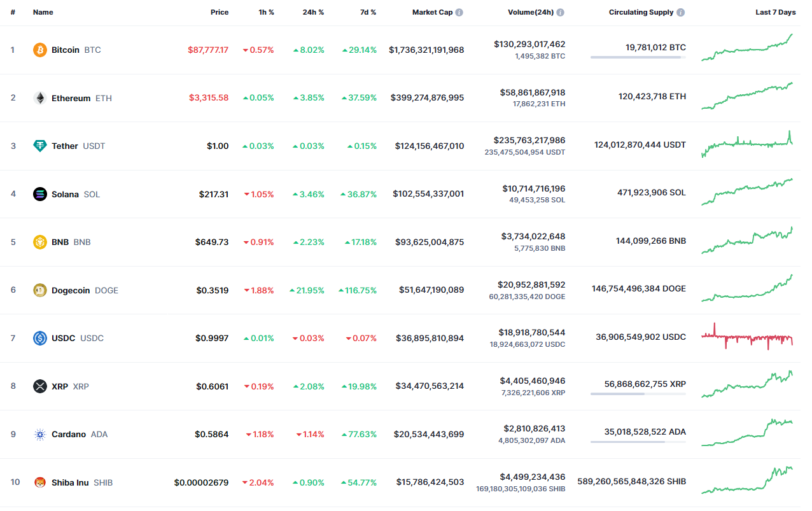Click Cardano circulating supply progress bar
This screenshot has height=511, width=812.
click(x=638, y=442)
